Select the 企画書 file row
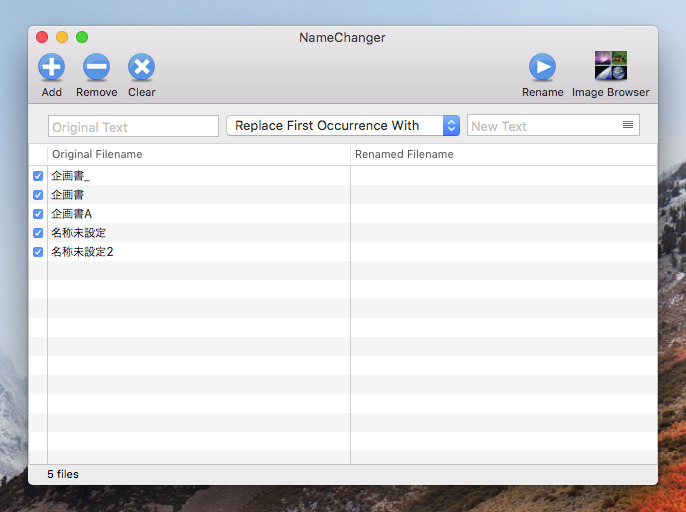686x512 pixels. click(343, 195)
